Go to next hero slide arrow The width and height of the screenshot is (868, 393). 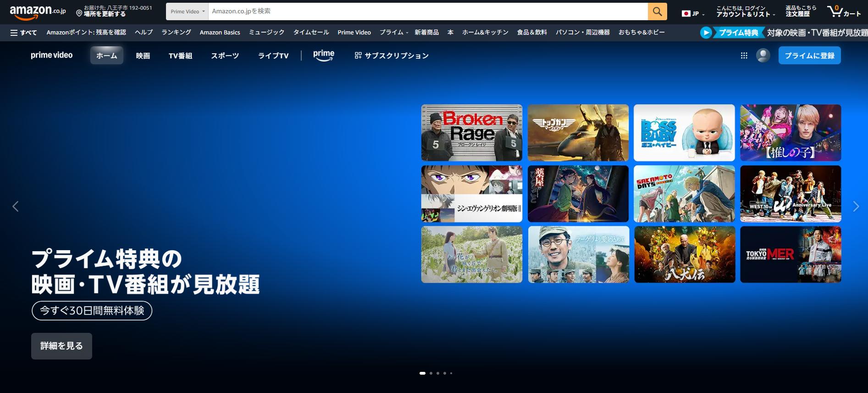[x=856, y=207]
